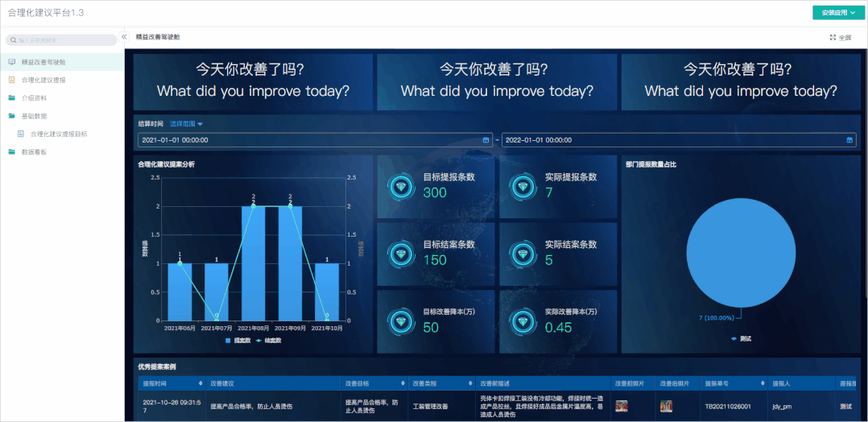The width and height of the screenshot is (868, 422).
Task: Collapse the 基础数据 folder
Action: coord(34,116)
